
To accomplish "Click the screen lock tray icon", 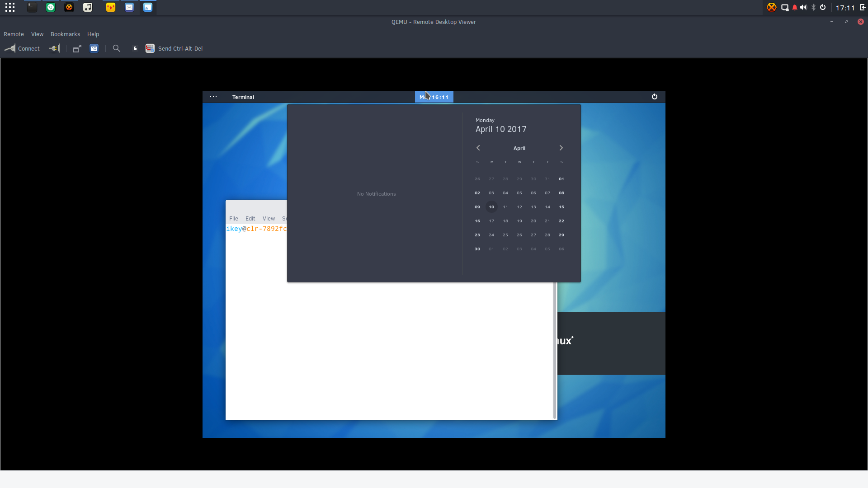I will (785, 7).
